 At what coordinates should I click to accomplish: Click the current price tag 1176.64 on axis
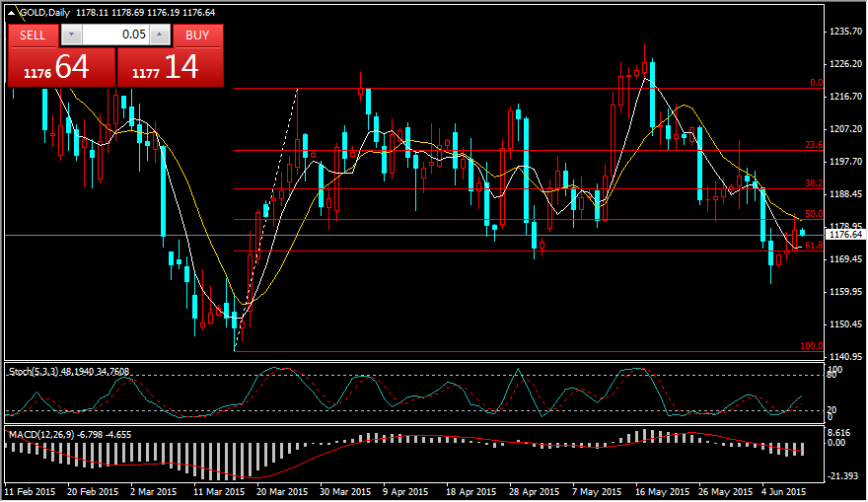[844, 235]
